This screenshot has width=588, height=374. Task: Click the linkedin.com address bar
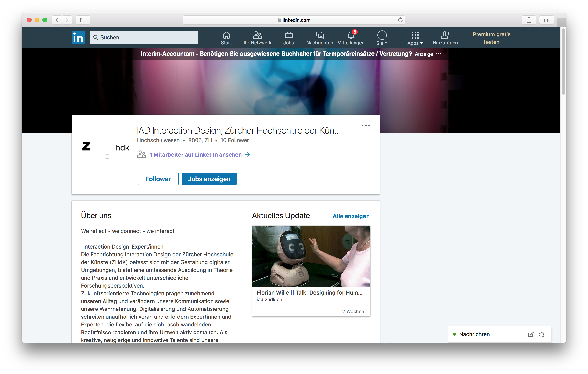[x=294, y=20]
